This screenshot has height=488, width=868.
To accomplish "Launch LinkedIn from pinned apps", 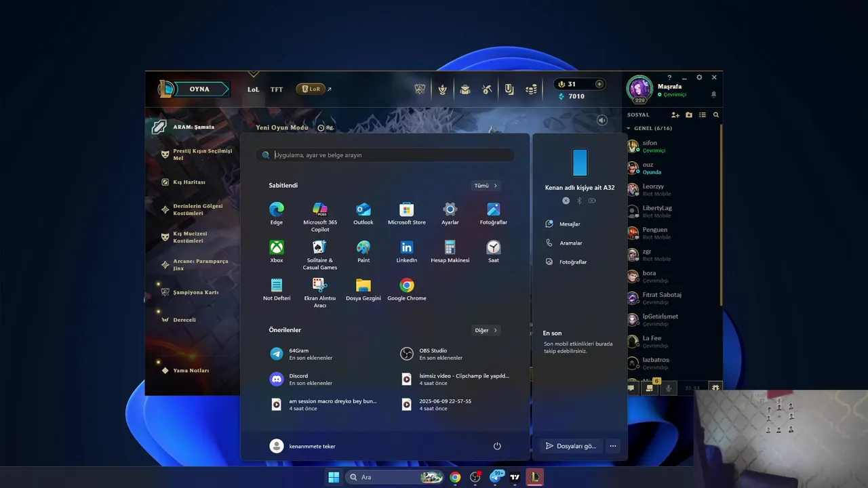I will click(407, 251).
